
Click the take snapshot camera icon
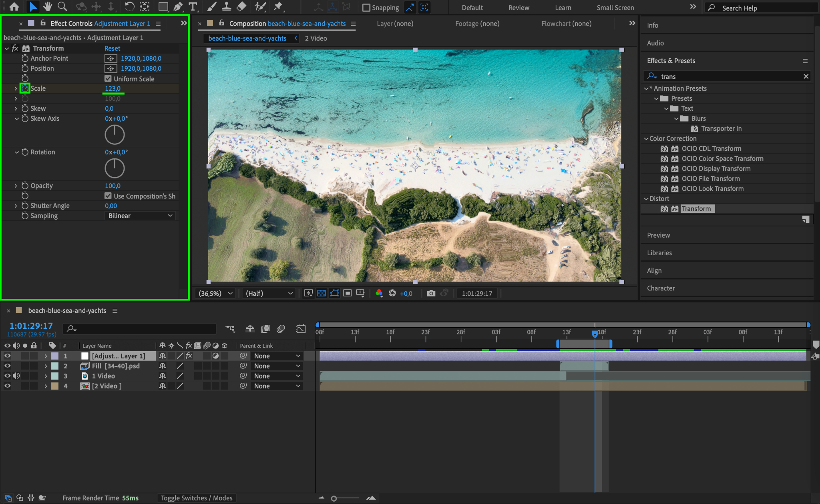(x=431, y=293)
